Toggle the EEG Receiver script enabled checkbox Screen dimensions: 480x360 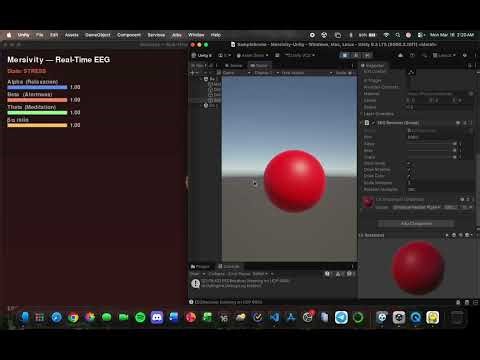373,123
